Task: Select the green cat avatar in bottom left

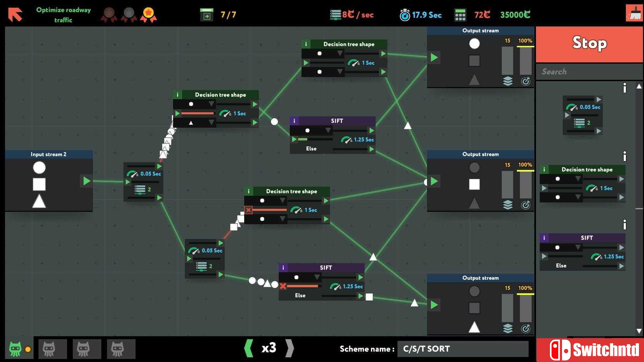Action: [16, 349]
